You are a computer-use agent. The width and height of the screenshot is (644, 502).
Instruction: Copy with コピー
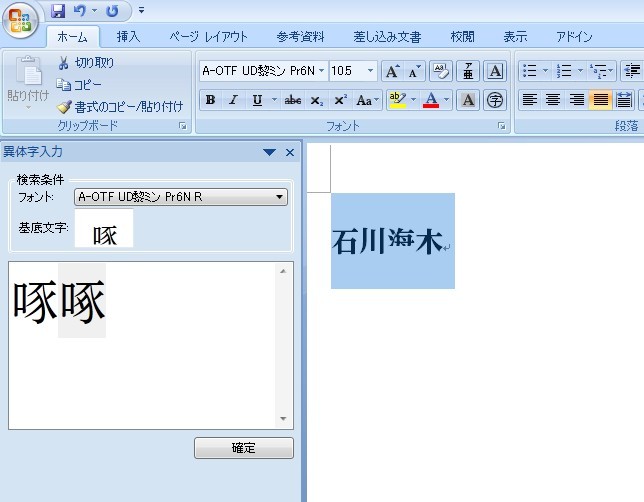click(79, 85)
